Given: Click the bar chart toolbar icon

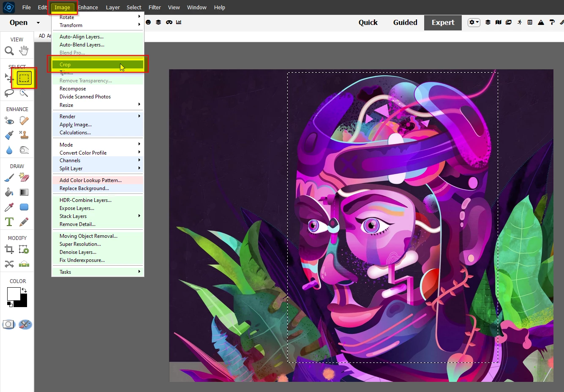Looking at the screenshot, I should 179,22.
